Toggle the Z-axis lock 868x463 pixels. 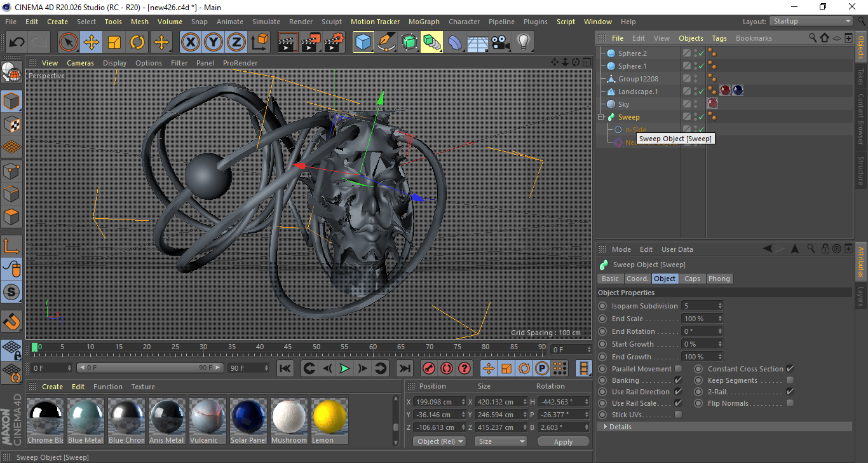click(236, 43)
